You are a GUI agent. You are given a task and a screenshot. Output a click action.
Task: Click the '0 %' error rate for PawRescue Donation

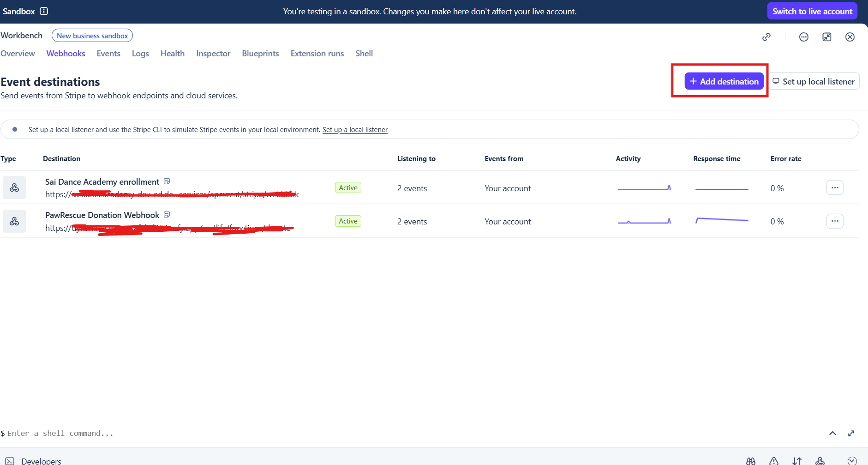(777, 222)
